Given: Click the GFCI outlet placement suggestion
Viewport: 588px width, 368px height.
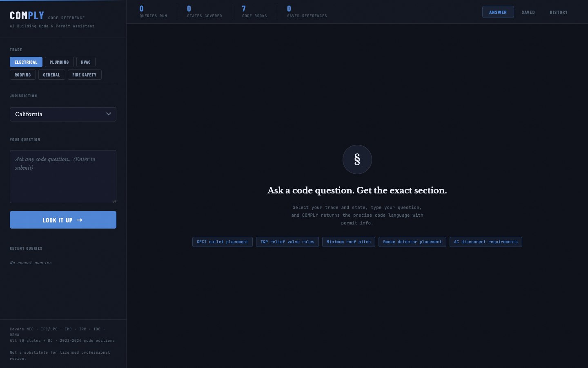Looking at the screenshot, I should (x=222, y=242).
